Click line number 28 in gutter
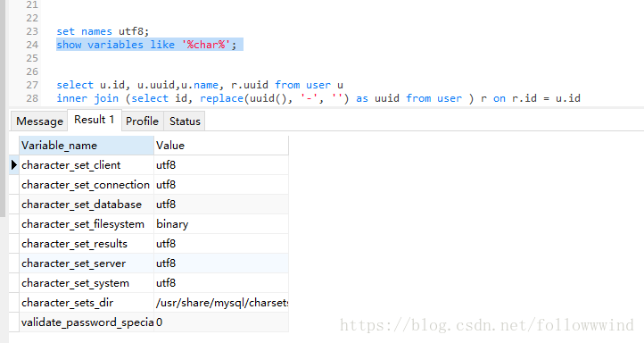The height and width of the screenshot is (343, 644). point(32,98)
